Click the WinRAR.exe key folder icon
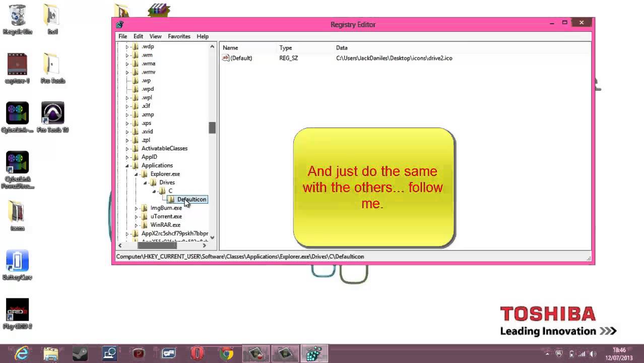 coord(144,225)
